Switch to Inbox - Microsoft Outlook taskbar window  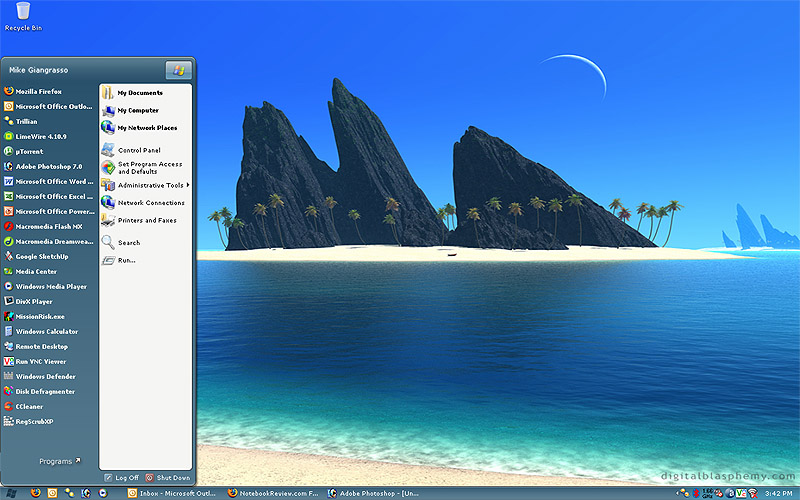[x=172, y=493]
